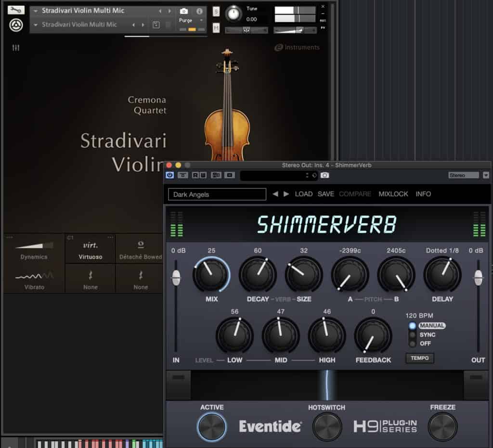Open Kontakt instrument edit wrench icon
This screenshot has width=493, height=448.
pos(16,10)
